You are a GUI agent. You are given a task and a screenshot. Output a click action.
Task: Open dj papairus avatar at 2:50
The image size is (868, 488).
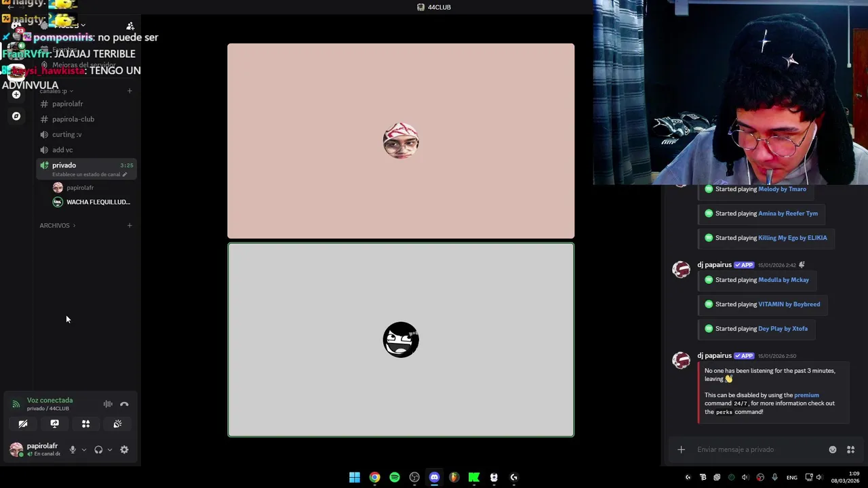(x=681, y=360)
